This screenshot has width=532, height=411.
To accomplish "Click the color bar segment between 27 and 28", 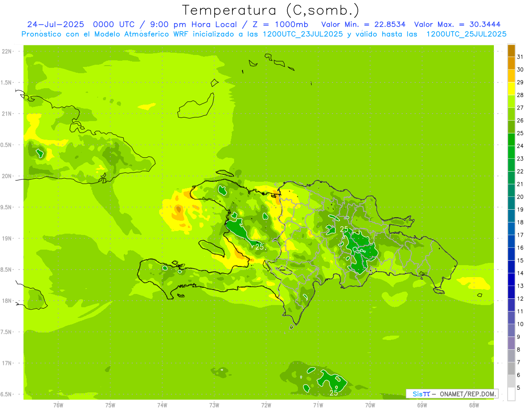I will click(x=511, y=101).
